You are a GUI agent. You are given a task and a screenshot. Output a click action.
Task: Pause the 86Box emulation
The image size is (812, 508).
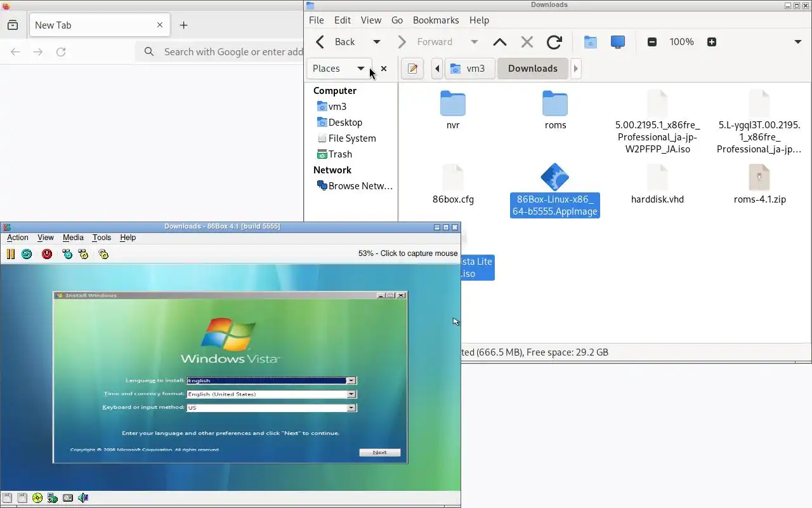pos(11,254)
